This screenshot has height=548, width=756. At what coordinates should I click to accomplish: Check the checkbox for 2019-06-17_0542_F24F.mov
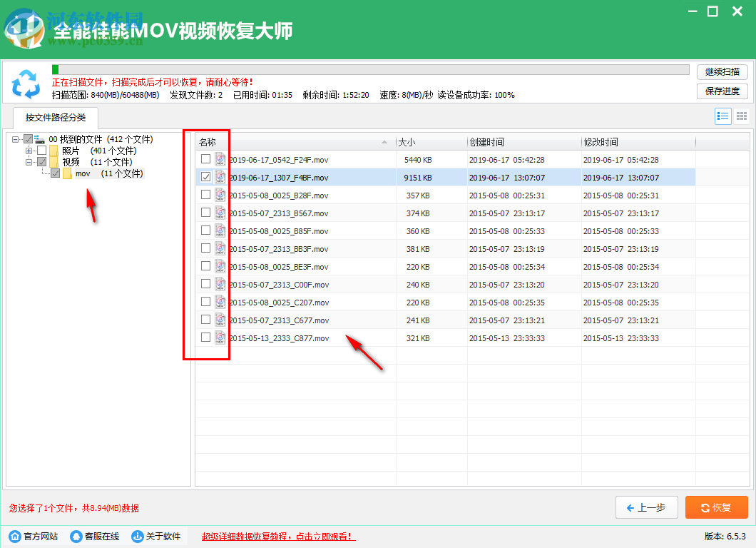205,159
